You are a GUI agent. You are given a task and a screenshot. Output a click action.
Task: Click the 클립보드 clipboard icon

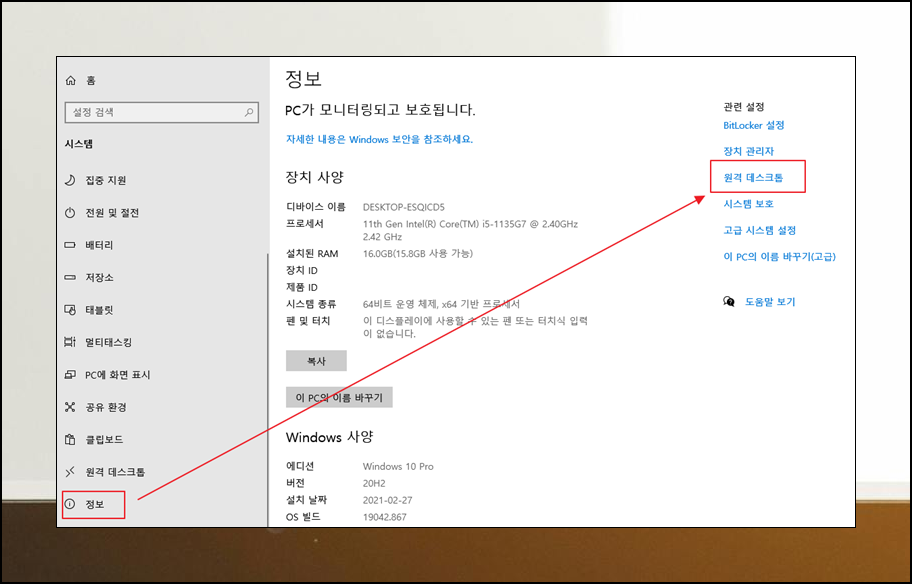(x=70, y=439)
